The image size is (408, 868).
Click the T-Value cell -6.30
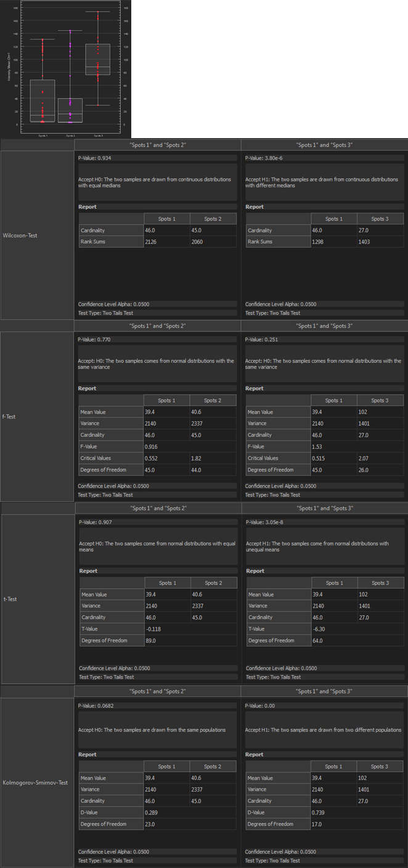(357, 629)
